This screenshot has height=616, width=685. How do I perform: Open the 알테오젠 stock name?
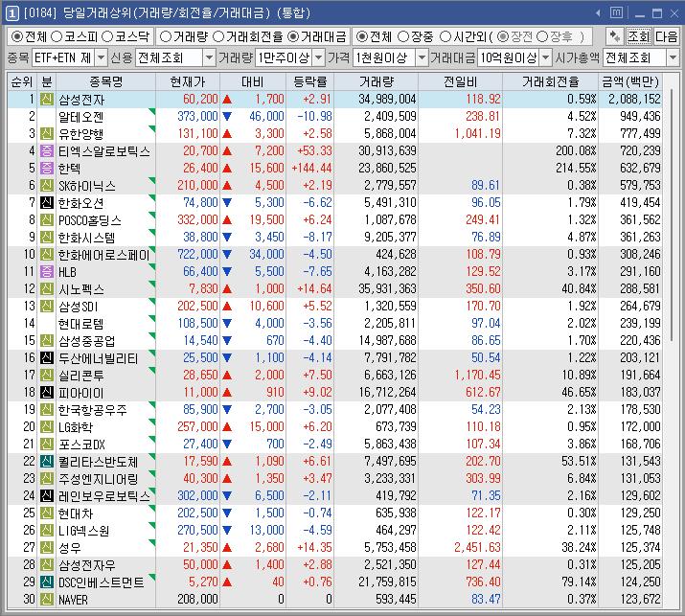(80, 117)
